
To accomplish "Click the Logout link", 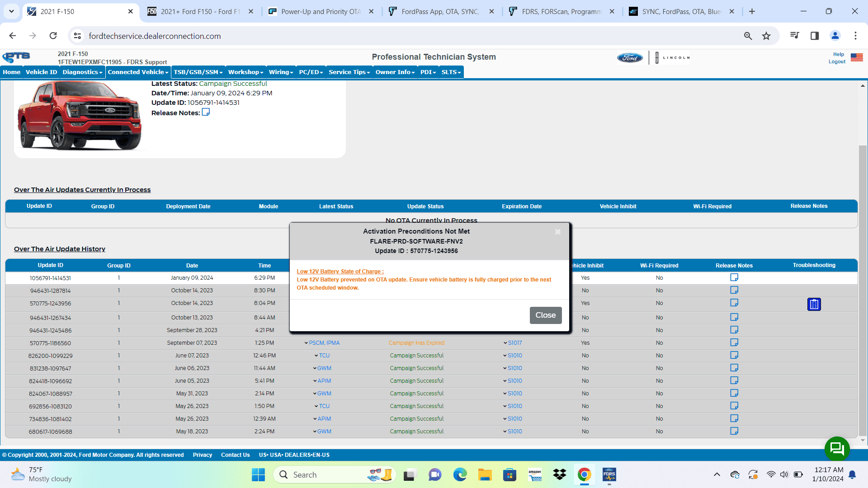I will 837,62.
